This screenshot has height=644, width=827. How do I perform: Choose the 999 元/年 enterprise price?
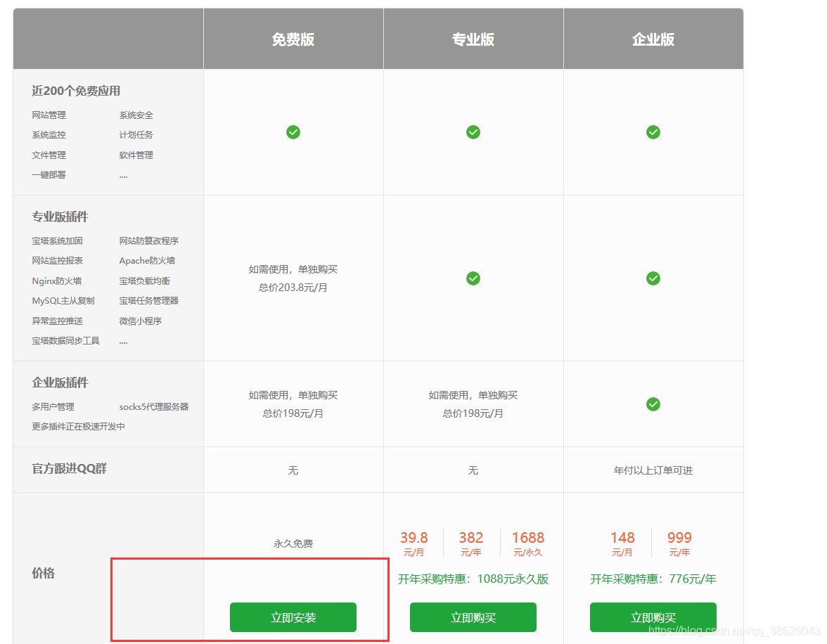[x=679, y=543]
